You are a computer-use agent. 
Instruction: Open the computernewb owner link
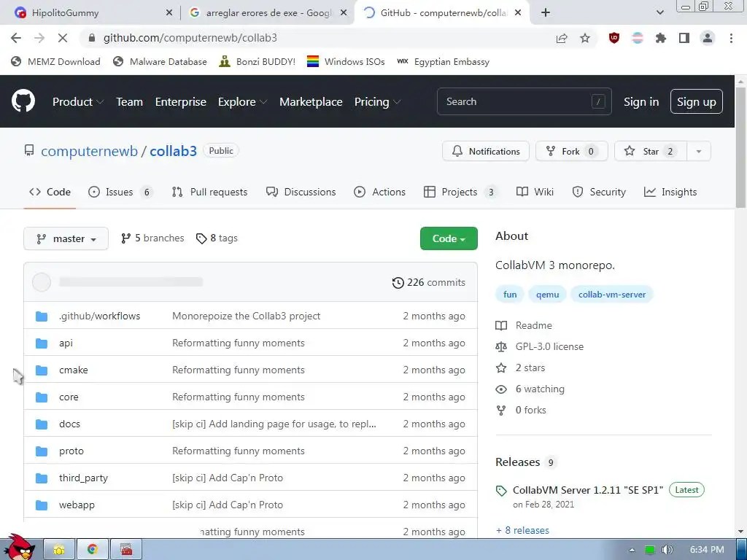point(89,152)
